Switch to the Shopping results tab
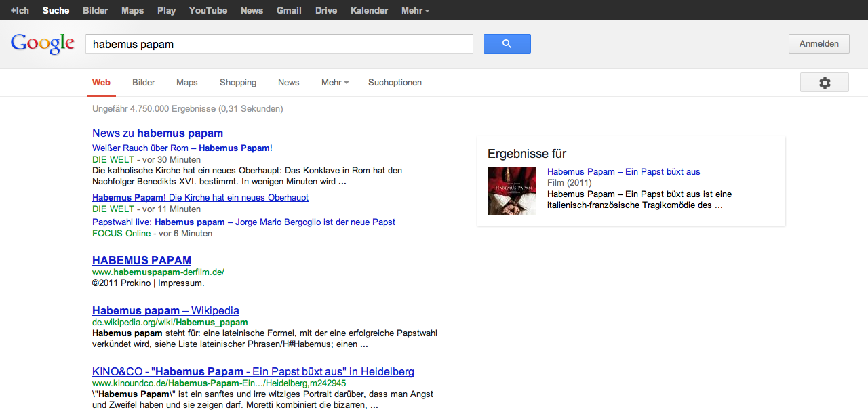868x416 pixels. tap(238, 83)
